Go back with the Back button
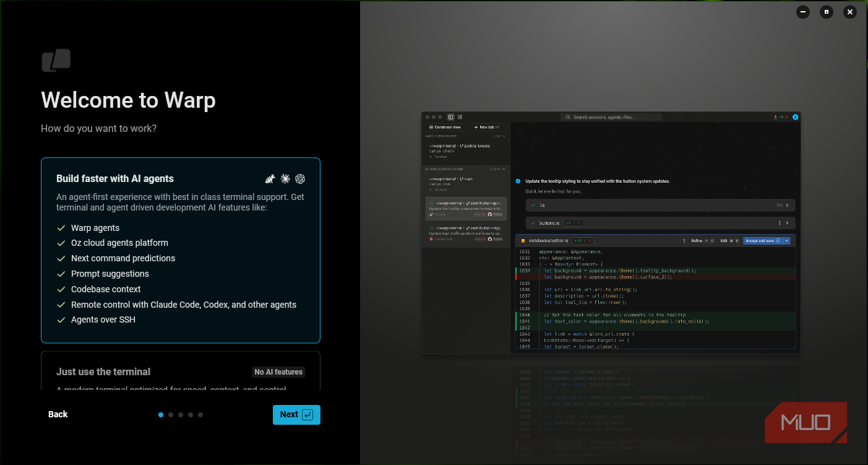The height and width of the screenshot is (465, 868). point(58,414)
